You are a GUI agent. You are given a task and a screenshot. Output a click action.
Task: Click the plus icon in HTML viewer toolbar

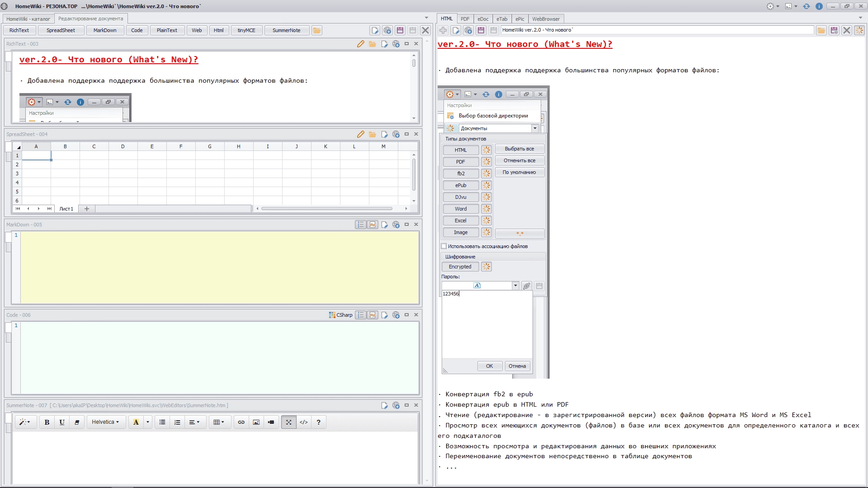(x=443, y=30)
